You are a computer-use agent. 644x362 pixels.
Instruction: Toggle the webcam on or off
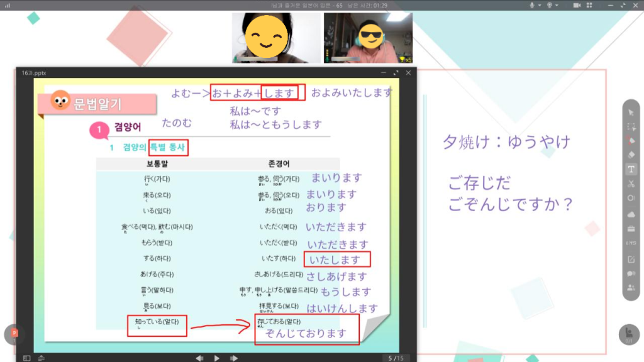[x=549, y=5]
